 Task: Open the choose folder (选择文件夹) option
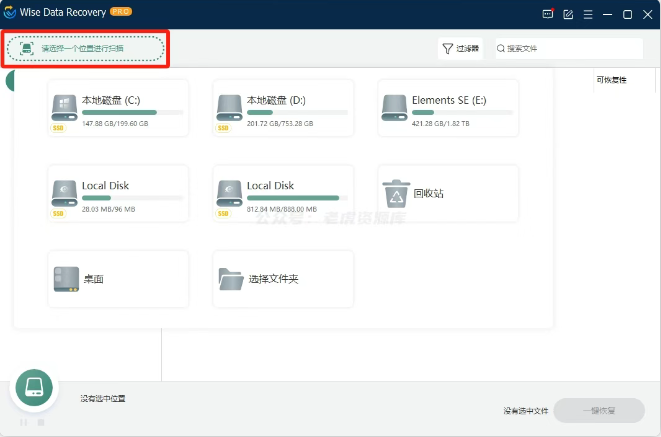coord(283,279)
